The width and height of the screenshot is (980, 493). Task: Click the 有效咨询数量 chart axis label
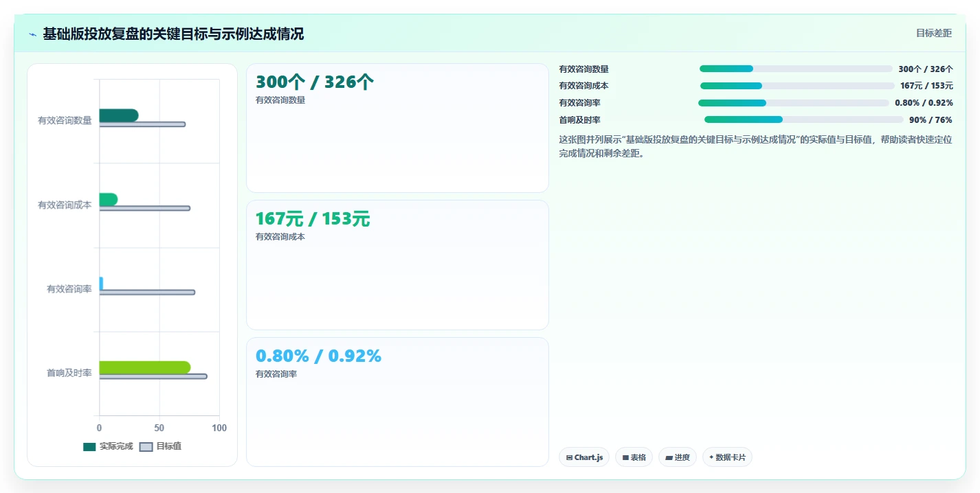[x=65, y=120]
